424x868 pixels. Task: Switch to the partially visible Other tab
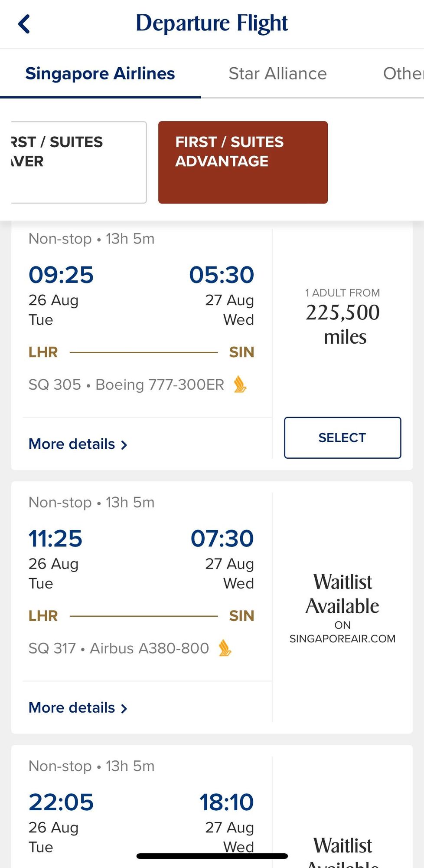[402, 73]
